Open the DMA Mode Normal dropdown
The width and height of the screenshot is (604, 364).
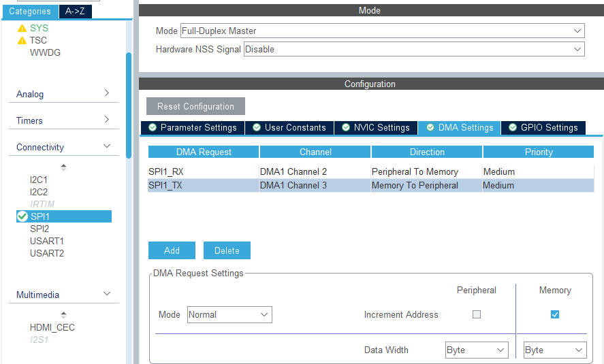pyautogui.click(x=229, y=314)
